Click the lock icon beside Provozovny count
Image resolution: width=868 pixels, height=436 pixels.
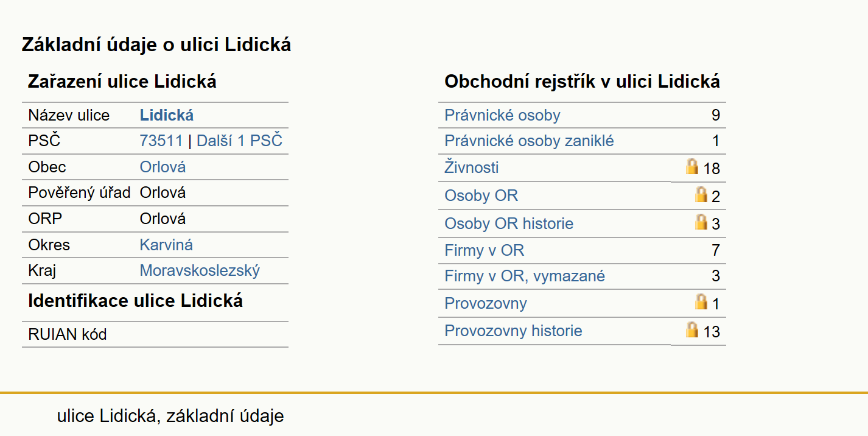tap(701, 301)
